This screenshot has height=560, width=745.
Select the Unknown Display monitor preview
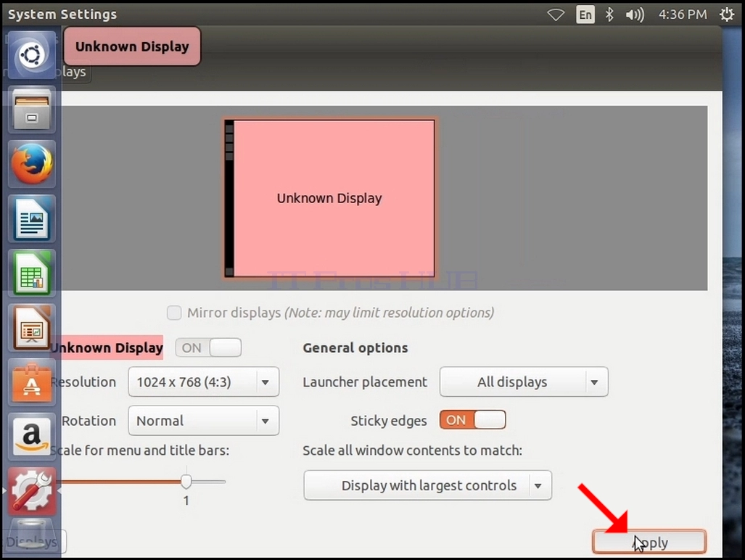329,198
